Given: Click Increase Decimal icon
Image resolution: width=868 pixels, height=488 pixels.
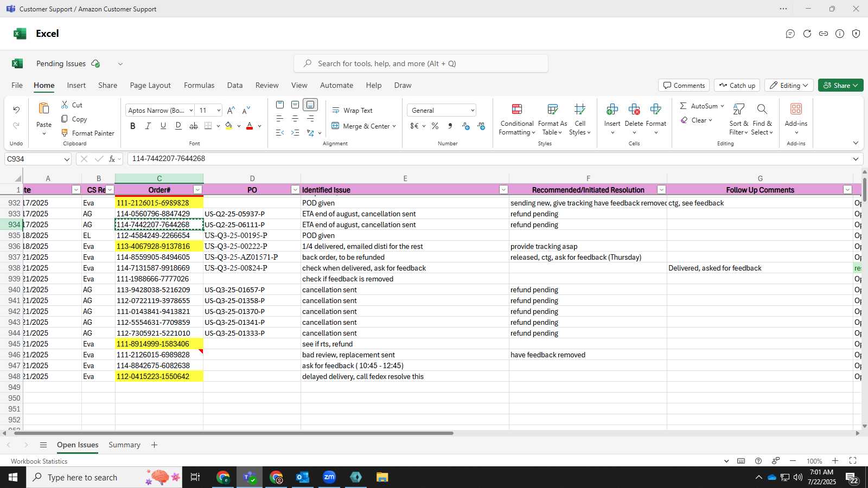Looking at the screenshot, I should coord(466,126).
